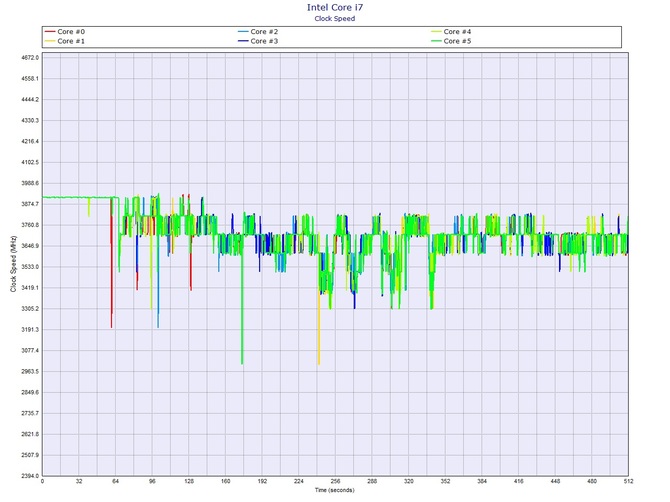Select the Core #3 legend label
Screen dimensions: 670x502
click(x=264, y=41)
